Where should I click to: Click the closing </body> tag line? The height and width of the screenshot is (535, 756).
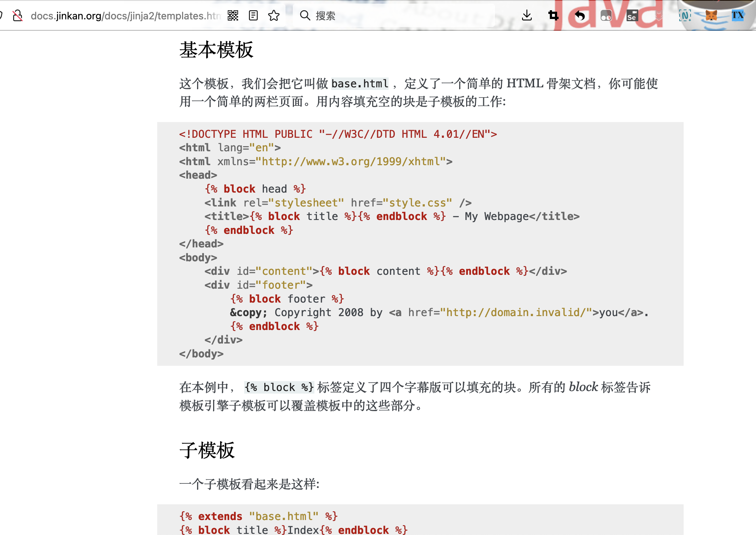pos(201,354)
